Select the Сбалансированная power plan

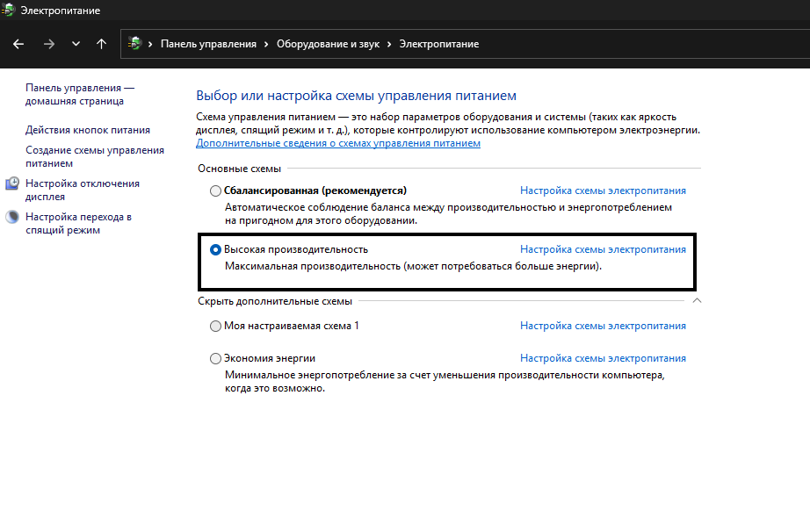[x=216, y=191]
